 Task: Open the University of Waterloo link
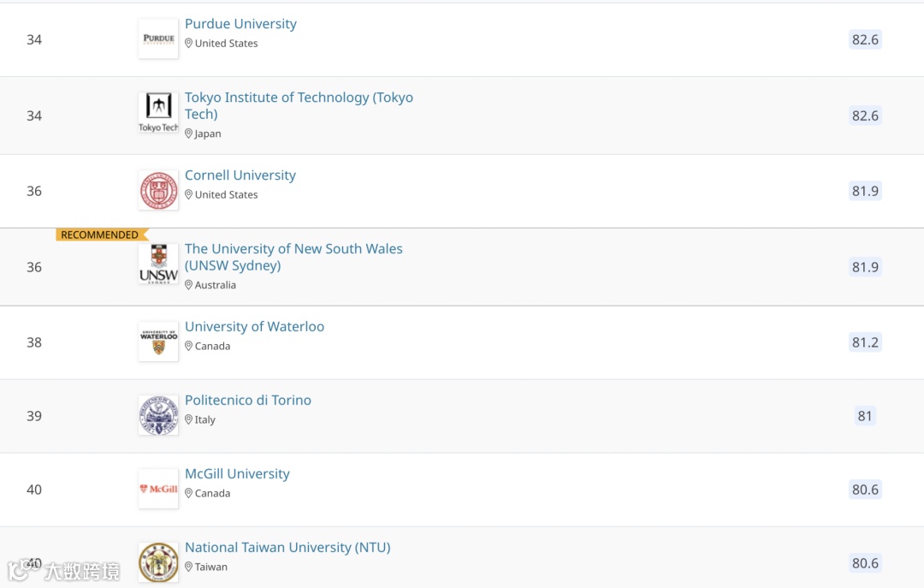(x=254, y=327)
